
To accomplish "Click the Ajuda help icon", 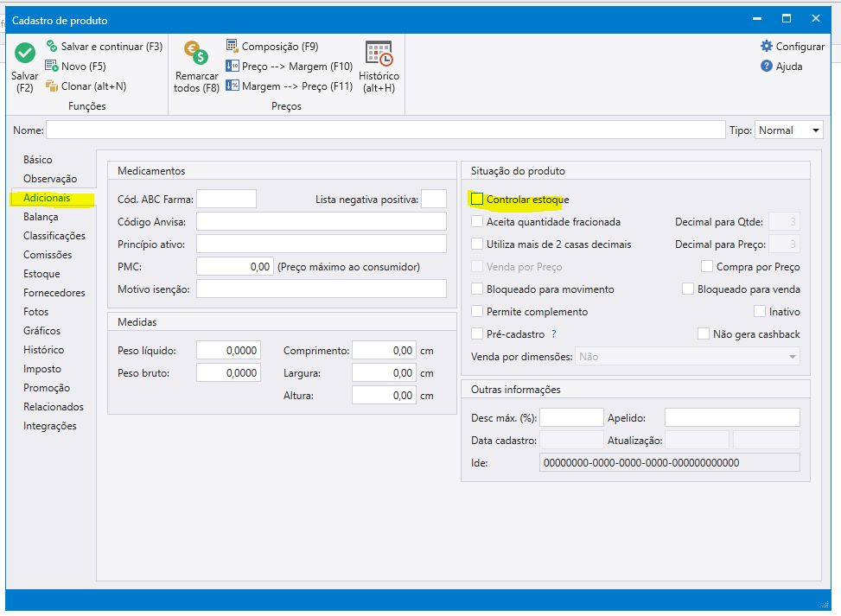I will [x=767, y=67].
